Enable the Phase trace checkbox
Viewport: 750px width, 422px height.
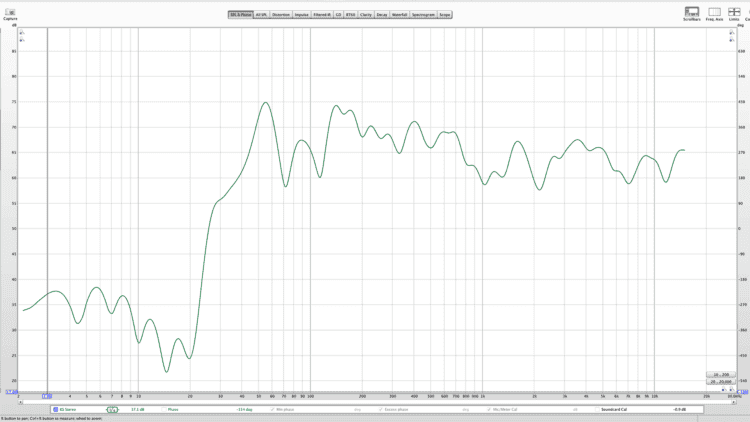click(164, 410)
